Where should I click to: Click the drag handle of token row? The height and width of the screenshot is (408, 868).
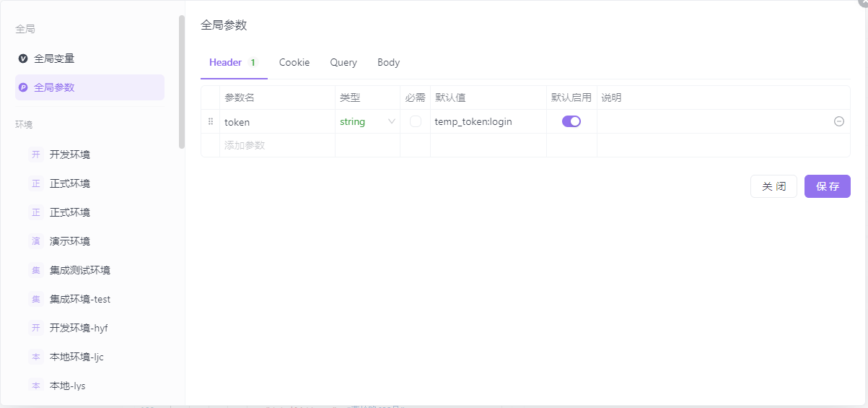pyautogui.click(x=211, y=122)
